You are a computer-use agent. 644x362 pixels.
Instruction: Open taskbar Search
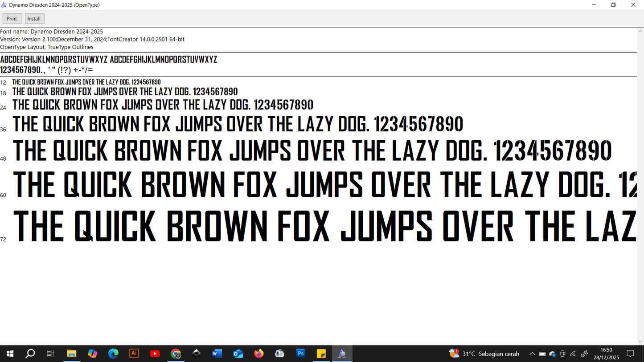30,354
